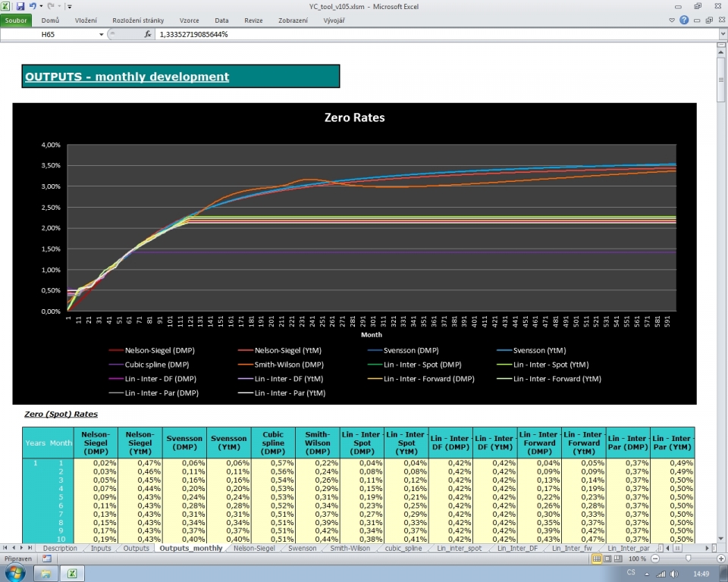Expand the Name Box dropdown
728x582 pixels.
click(x=102, y=34)
